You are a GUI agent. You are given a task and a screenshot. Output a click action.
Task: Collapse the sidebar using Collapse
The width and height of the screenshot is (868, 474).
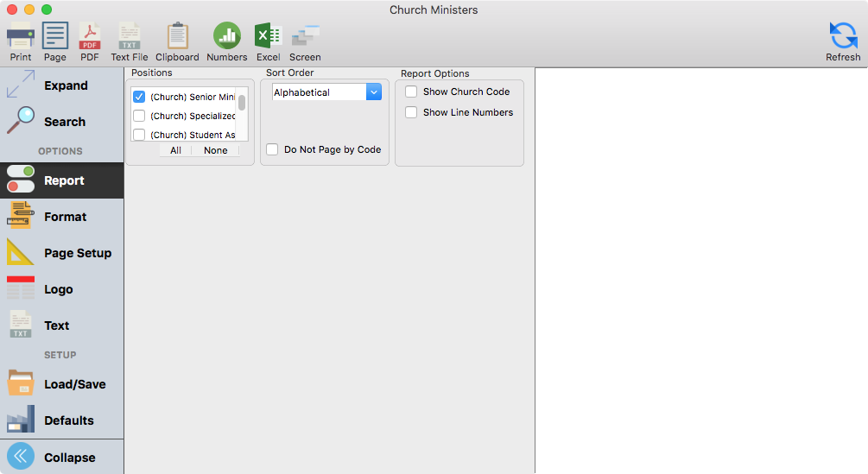tap(61, 457)
